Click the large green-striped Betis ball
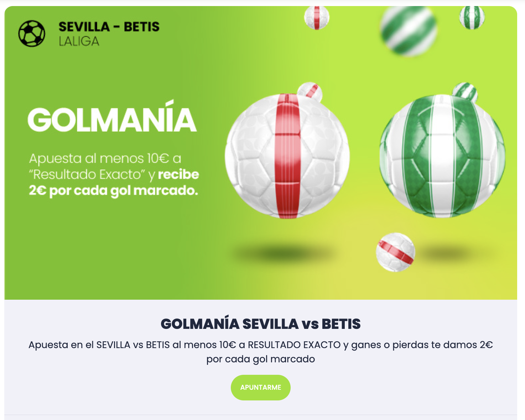The image size is (525, 420). pyautogui.click(x=442, y=156)
